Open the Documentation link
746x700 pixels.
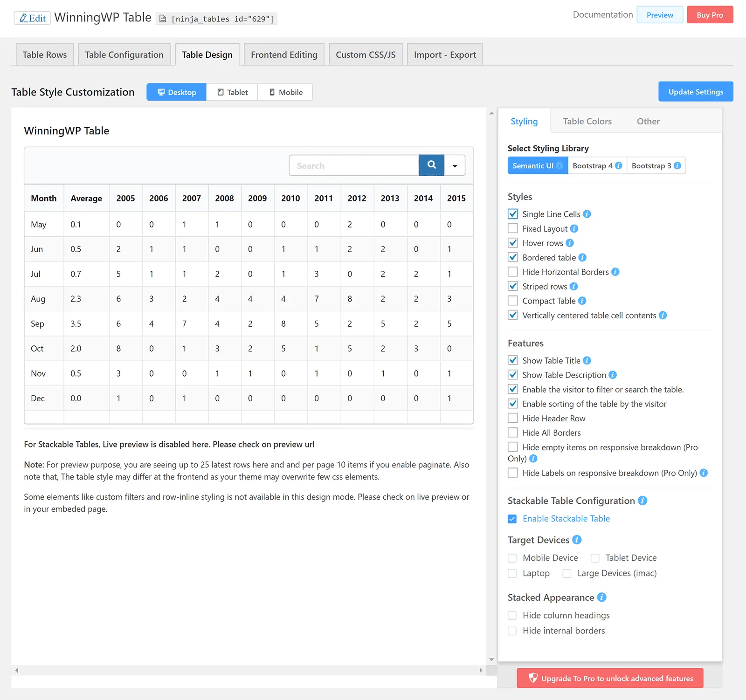coord(602,14)
